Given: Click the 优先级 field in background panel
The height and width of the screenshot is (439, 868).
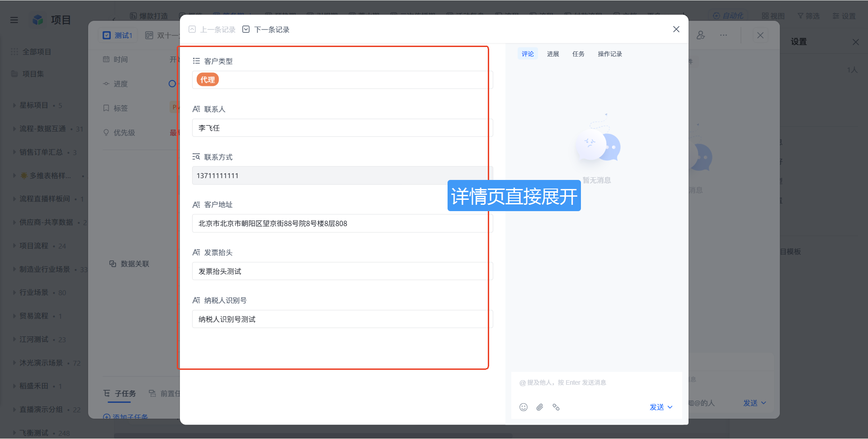Looking at the screenshot, I should (124, 132).
